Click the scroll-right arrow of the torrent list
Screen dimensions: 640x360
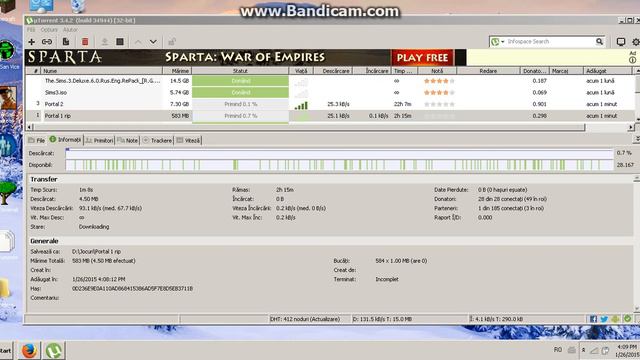click(631, 127)
